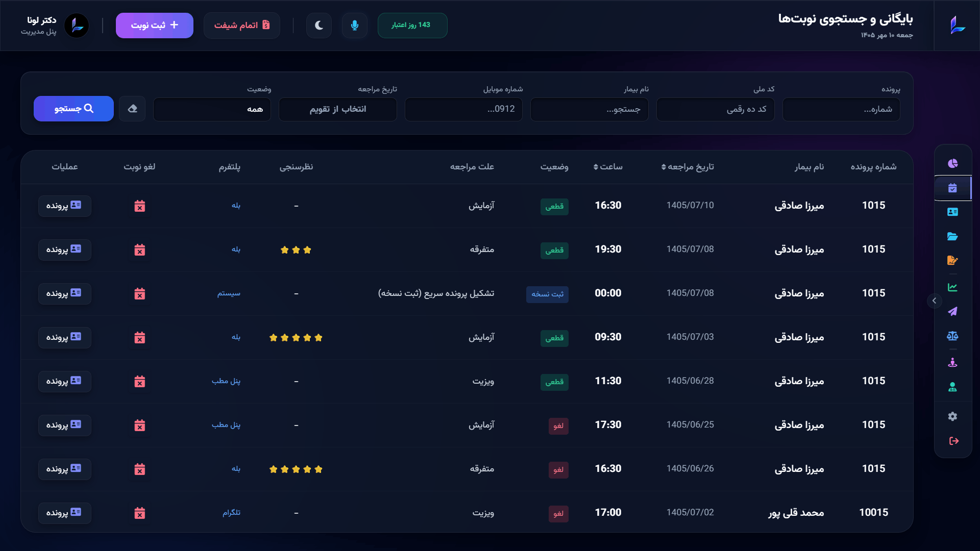Open the وضعیت status dropdown showing همه
980x551 pixels.
[x=212, y=109]
